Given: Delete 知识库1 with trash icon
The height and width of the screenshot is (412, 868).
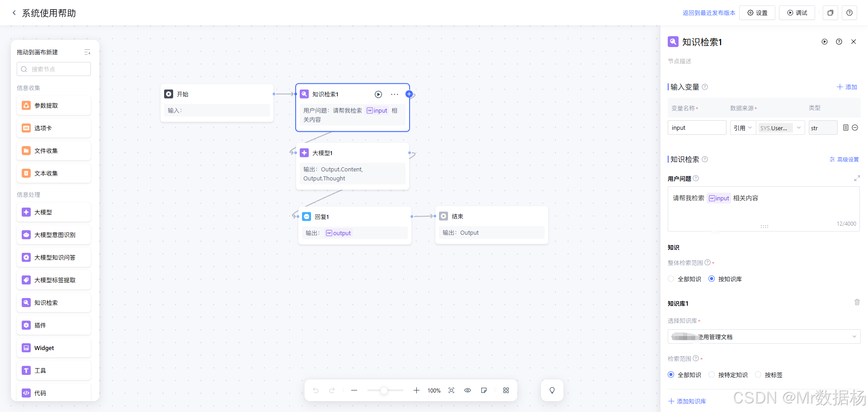Looking at the screenshot, I should click(857, 302).
